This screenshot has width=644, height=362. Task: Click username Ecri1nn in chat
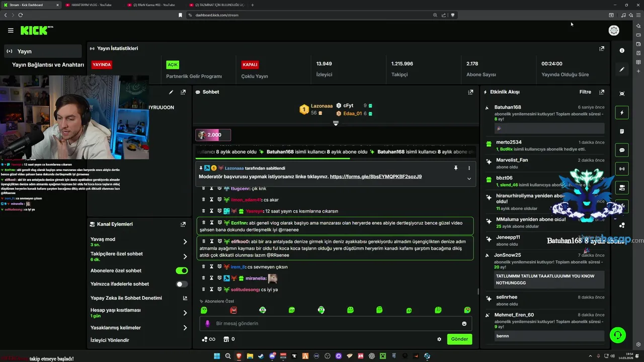(239, 223)
